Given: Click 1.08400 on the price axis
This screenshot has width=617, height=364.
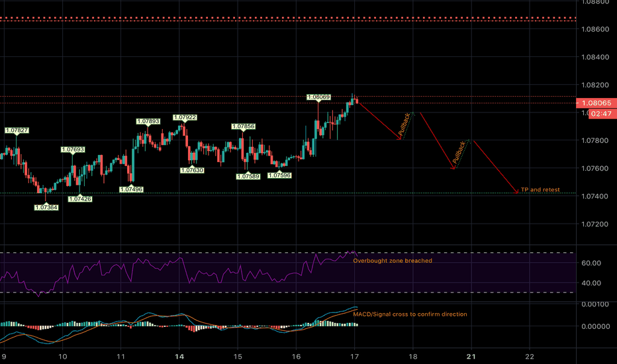Looking at the screenshot, I should tap(595, 57).
